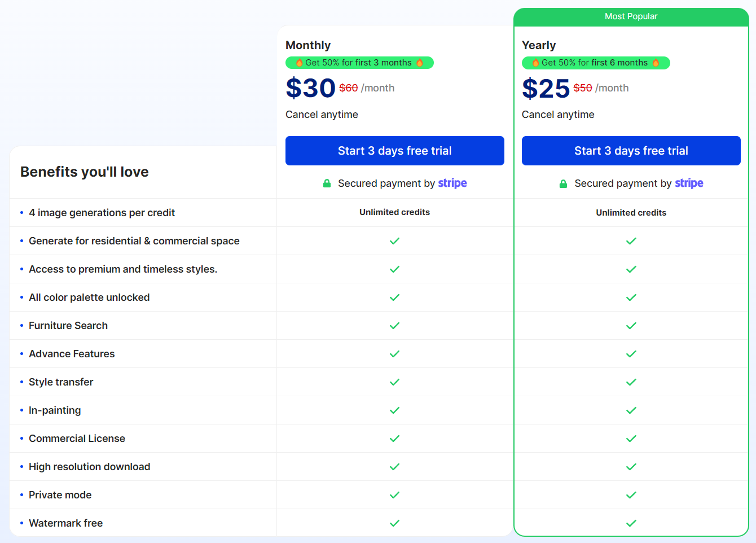Viewport: 756px width, 543px height.
Task: Click Cancel anytime under Yearly
Action: click(x=558, y=115)
